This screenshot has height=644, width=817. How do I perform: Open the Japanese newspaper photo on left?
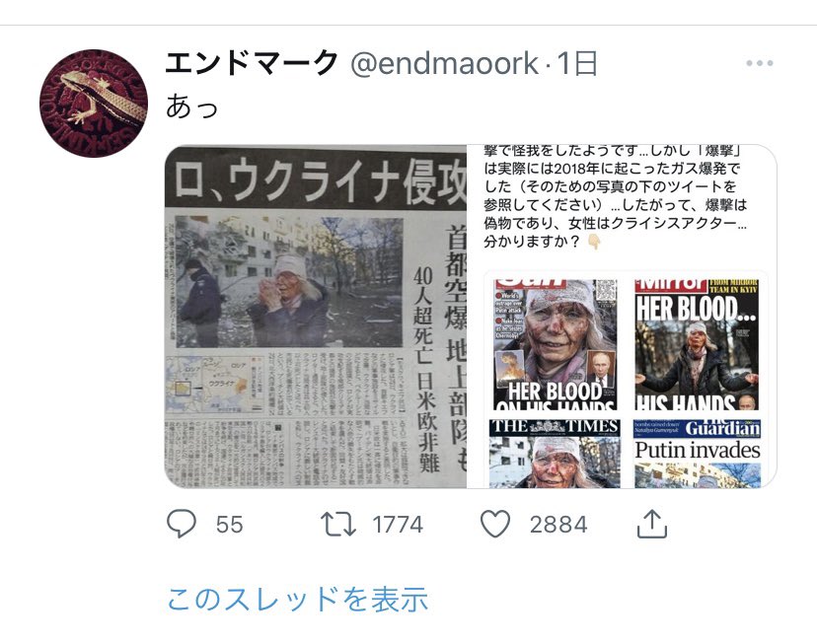point(316,316)
